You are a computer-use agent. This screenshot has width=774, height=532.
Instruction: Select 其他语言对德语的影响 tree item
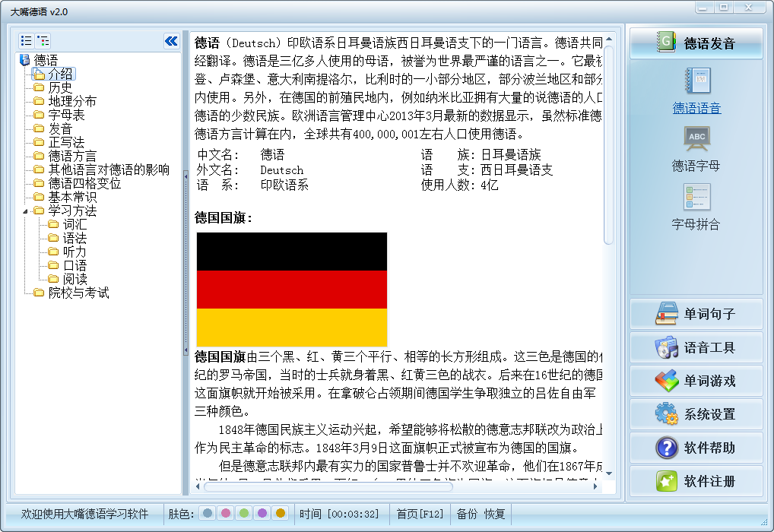coord(109,169)
